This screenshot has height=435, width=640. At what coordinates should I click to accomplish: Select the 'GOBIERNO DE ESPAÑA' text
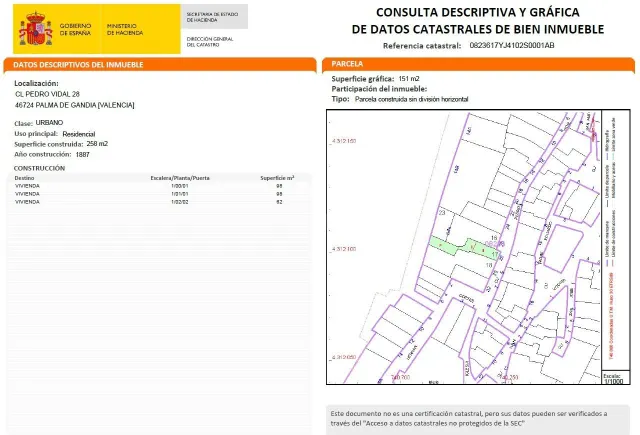point(75,29)
